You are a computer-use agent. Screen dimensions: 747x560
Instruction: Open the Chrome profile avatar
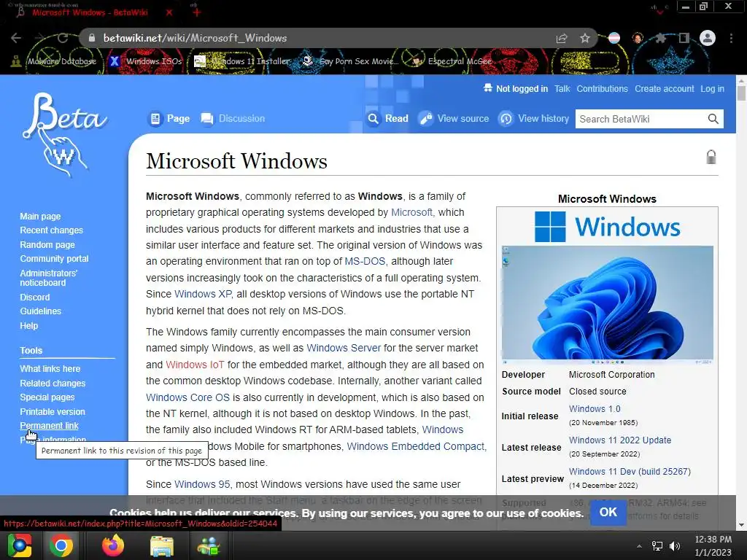tap(708, 38)
